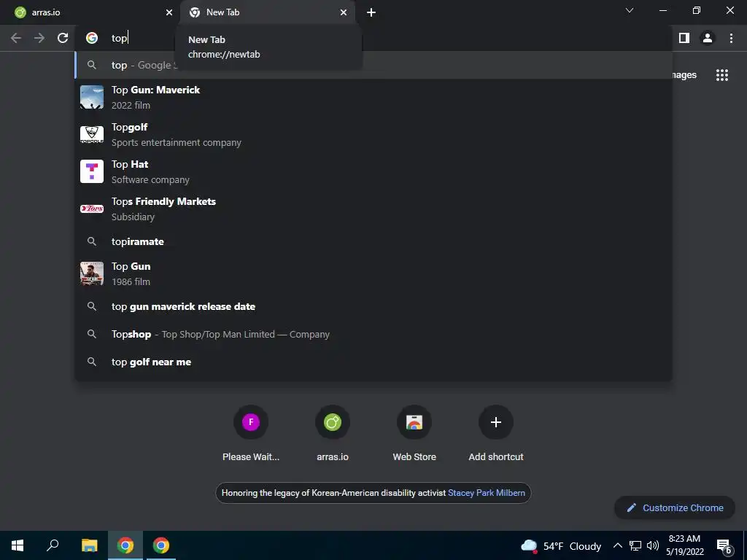This screenshot has width=747, height=560.
Task: Open the Stacey Park Milbern link
Action: pyautogui.click(x=487, y=493)
